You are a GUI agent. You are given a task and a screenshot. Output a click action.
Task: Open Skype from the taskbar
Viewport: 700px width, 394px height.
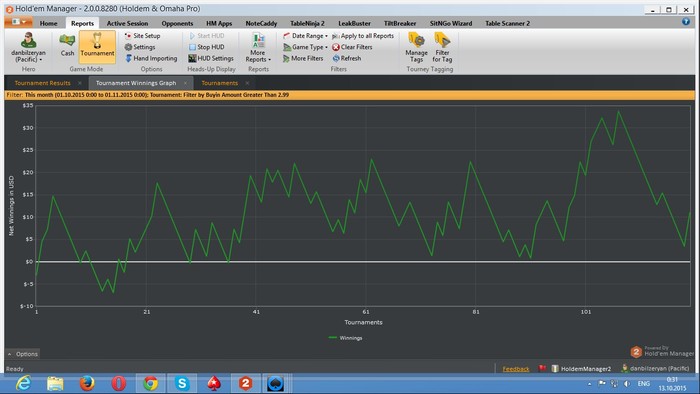tap(182, 383)
